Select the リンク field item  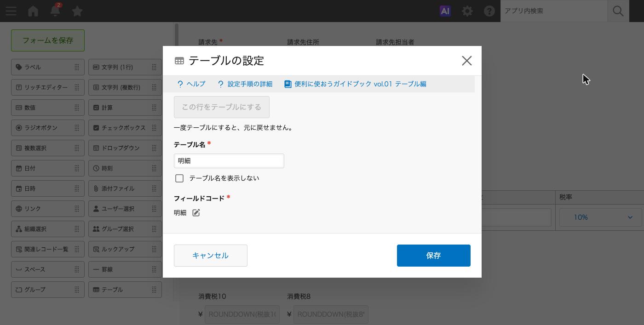tap(48, 209)
